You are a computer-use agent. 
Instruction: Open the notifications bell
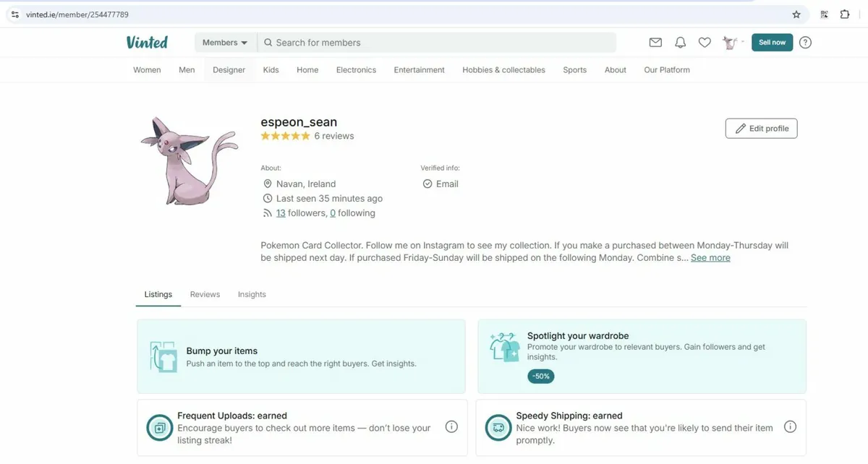[x=680, y=43]
